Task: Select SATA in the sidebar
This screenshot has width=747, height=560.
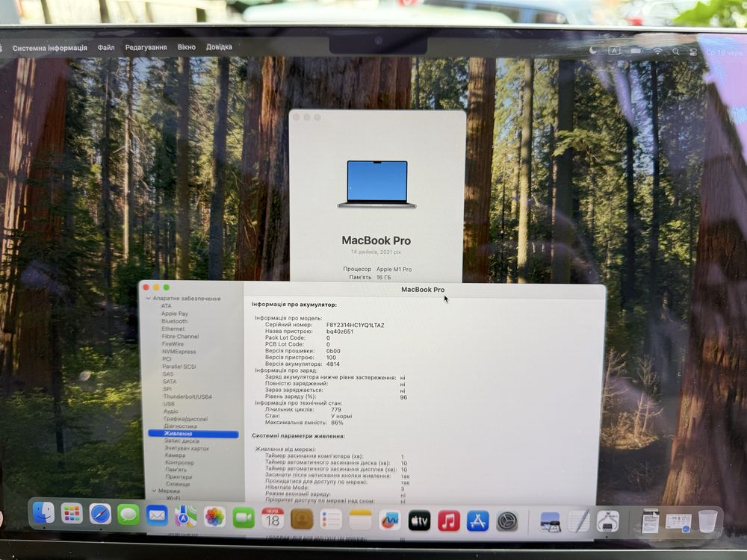Action: pyautogui.click(x=170, y=382)
